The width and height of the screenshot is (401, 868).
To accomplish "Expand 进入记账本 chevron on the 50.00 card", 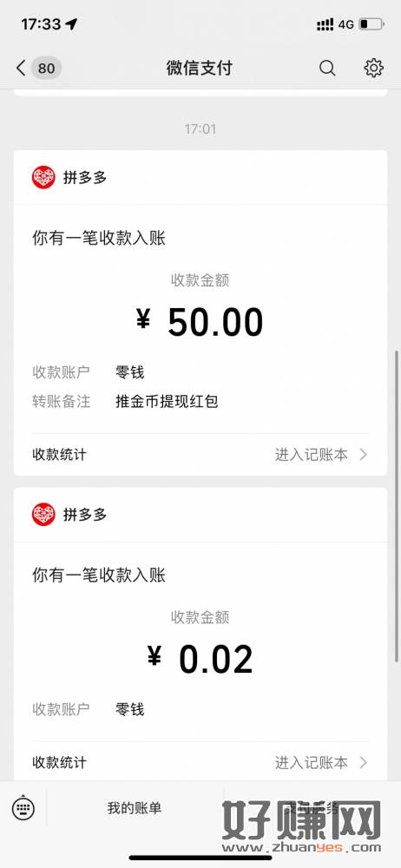I will coord(364,455).
